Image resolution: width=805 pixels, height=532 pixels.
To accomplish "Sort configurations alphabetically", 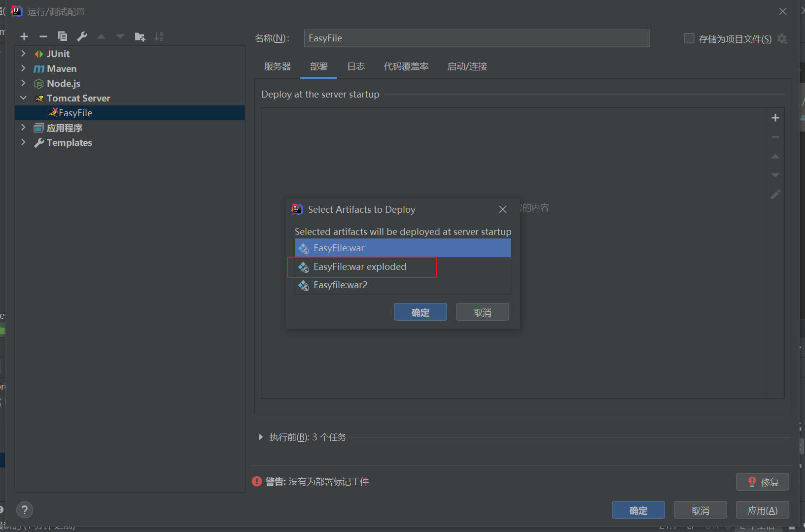I will pyautogui.click(x=159, y=36).
